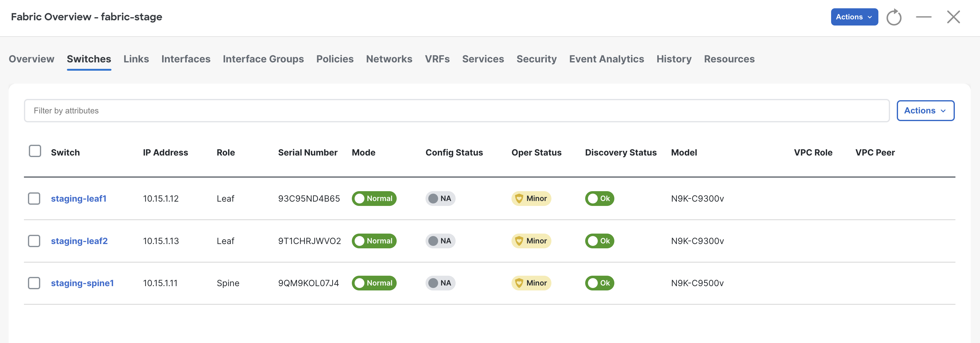Go to the Interfaces tab
This screenshot has height=343, width=980.
click(x=186, y=59)
